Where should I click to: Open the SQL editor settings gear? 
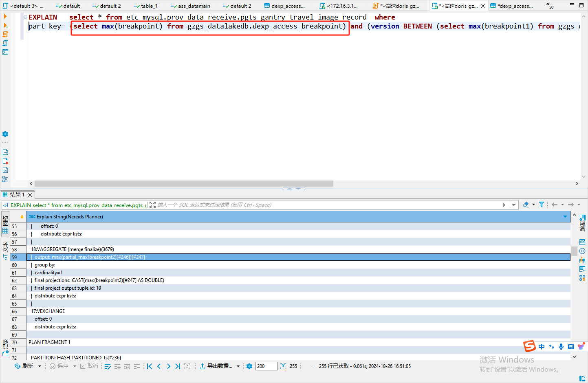tap(5, 134)
